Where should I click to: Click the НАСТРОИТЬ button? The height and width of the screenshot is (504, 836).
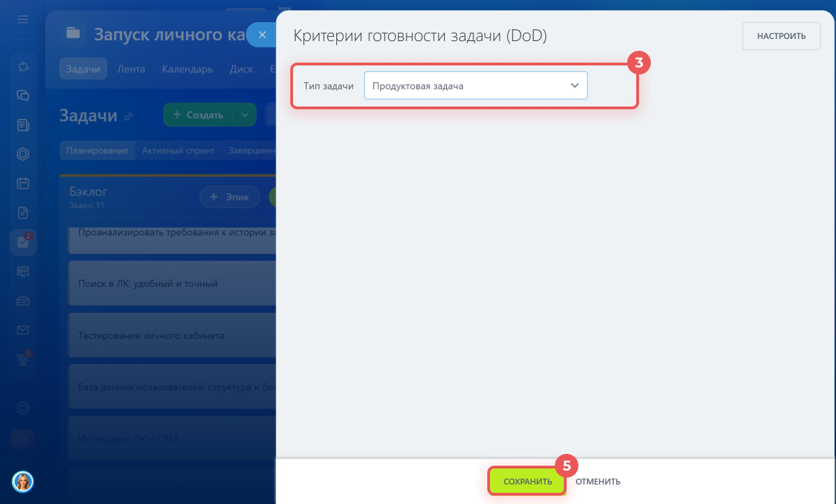tap(781, 36)
